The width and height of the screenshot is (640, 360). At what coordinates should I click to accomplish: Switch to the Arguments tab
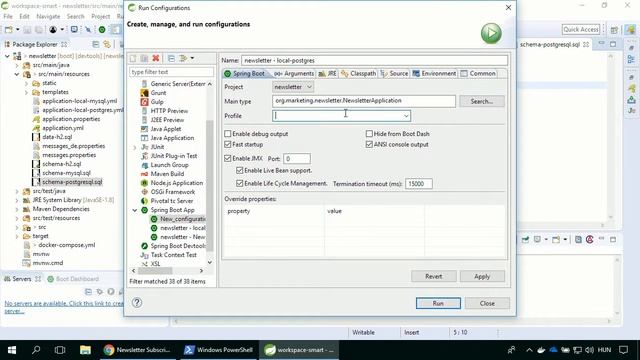pyautogui.click(x=294, y=73)
